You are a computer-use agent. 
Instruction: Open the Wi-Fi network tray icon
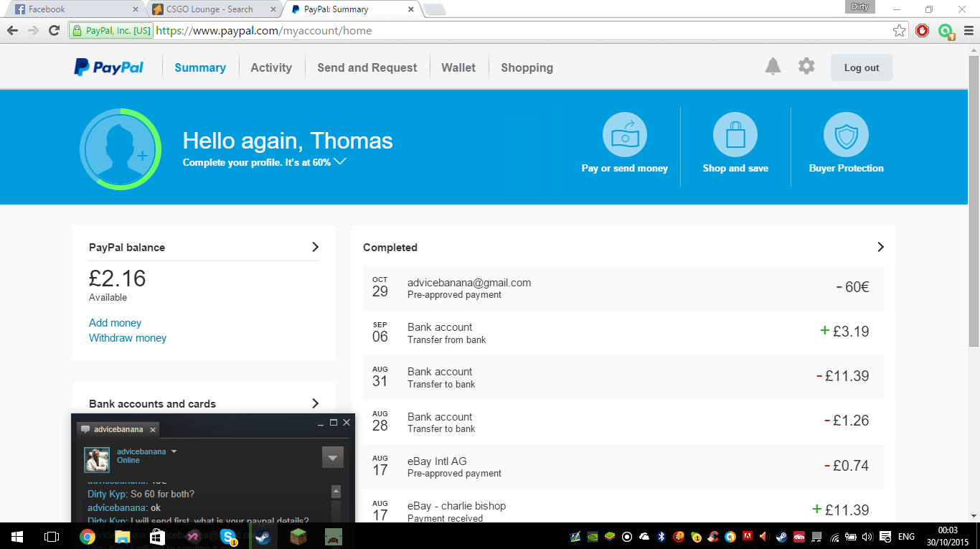pyautogui.click(x=834, y=536)
